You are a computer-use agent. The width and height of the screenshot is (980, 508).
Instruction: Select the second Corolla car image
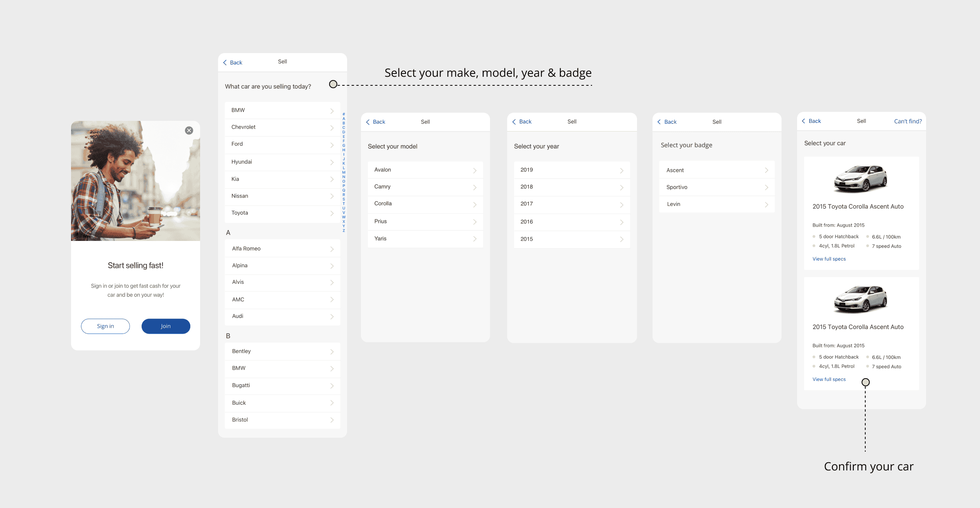coord(861,299)
